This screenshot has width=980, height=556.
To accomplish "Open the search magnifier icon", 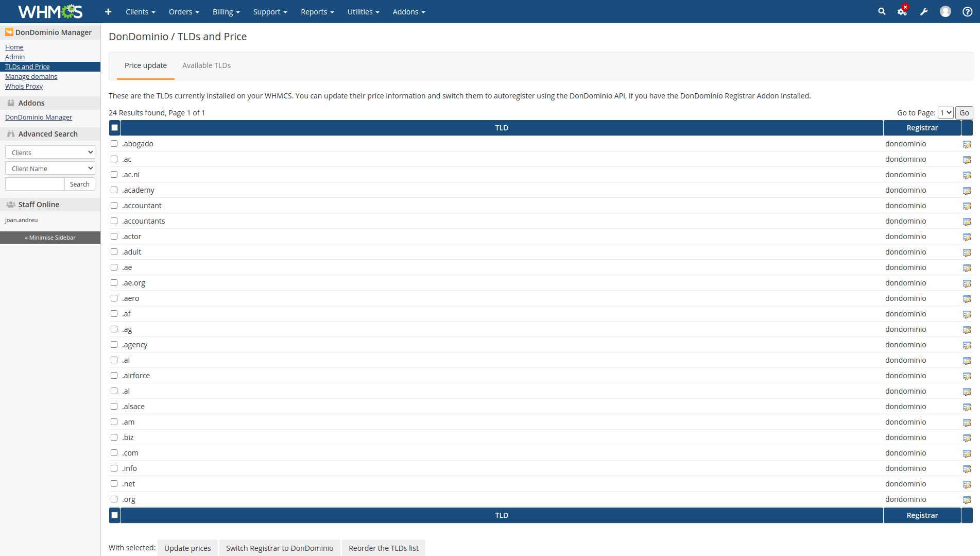I will [x=882, y=11].
